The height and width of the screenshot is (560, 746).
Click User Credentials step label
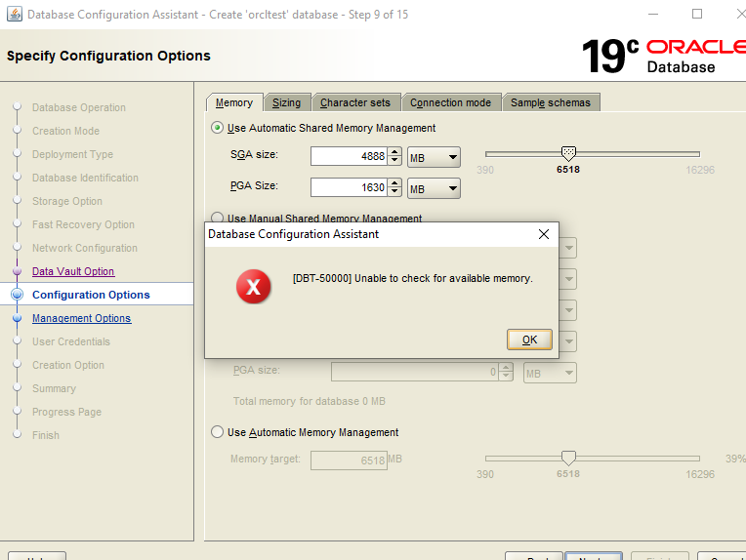pos(71,341)
